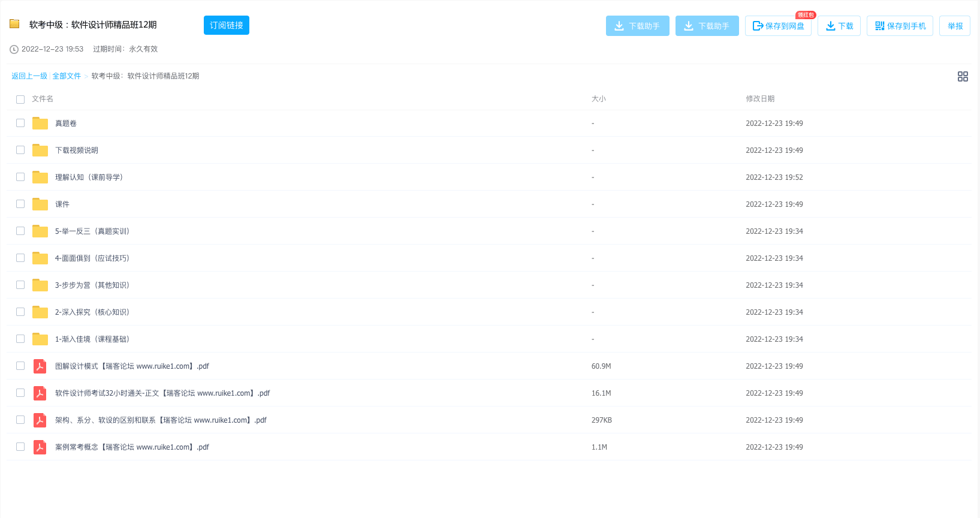Check the box for 1-渐入佳境（课程基础）

click(x=20, y=339)
